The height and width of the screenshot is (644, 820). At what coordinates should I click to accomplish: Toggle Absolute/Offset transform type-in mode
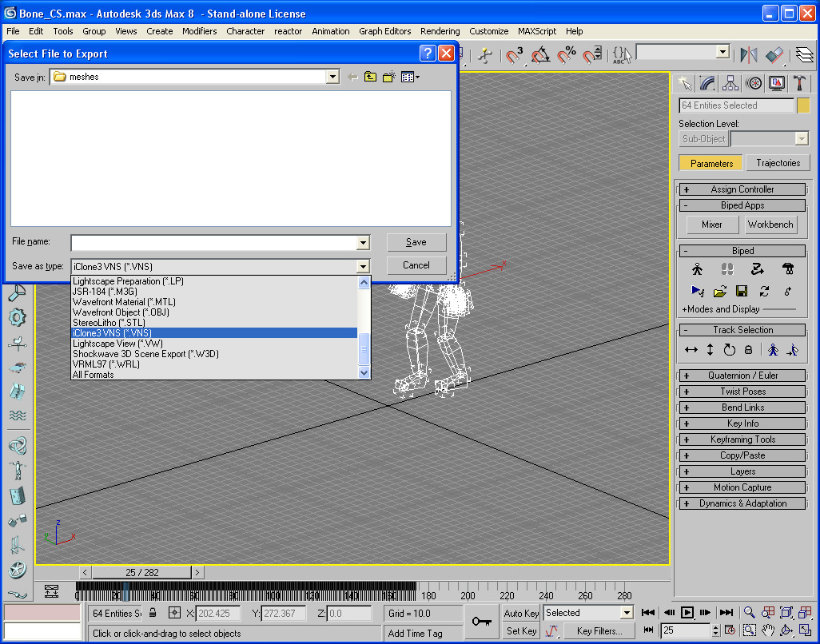pos(175,613)
